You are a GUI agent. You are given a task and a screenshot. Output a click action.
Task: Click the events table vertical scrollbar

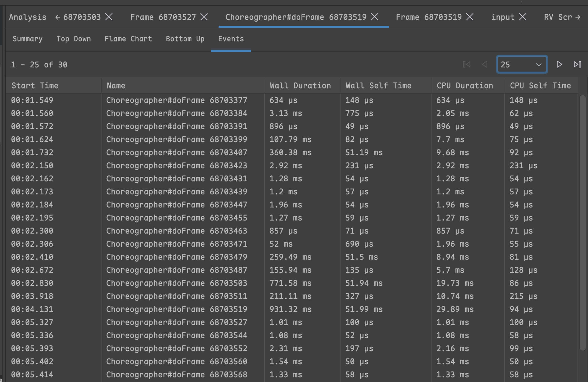[583, 222]
